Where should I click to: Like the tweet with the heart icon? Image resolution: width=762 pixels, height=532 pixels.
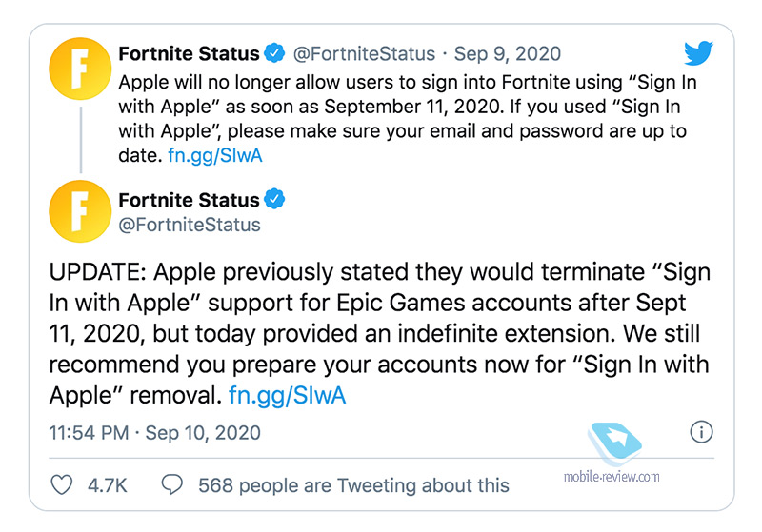click(x=62, y=484)
